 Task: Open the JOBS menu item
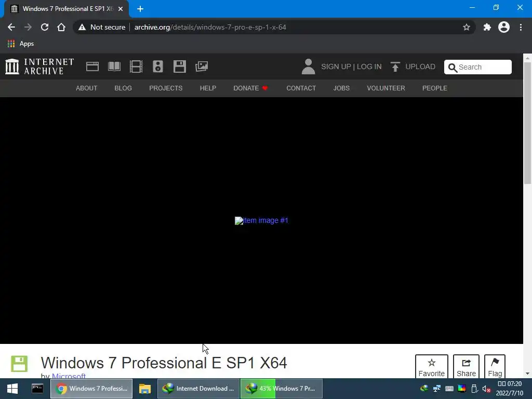[341, 88]
